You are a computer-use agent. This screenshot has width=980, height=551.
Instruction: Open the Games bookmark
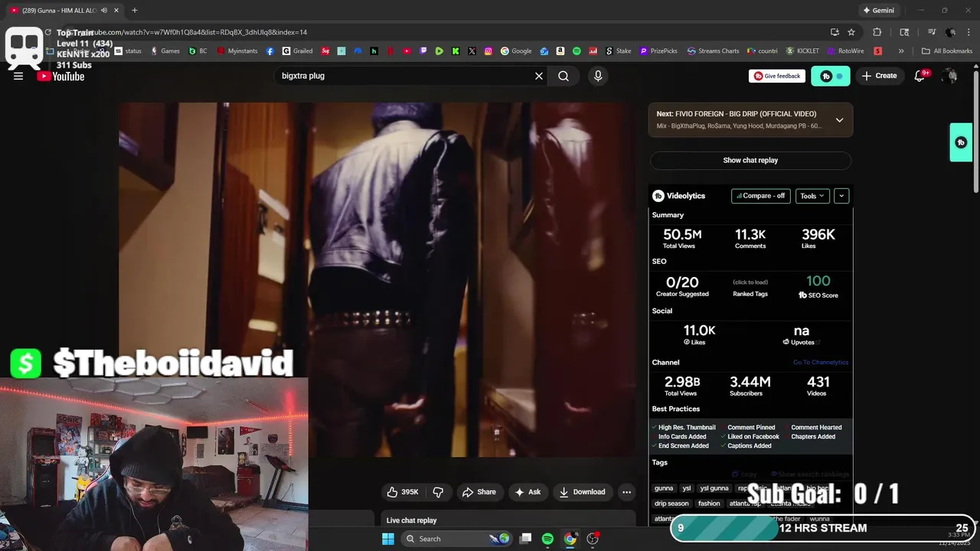(165, 51)
